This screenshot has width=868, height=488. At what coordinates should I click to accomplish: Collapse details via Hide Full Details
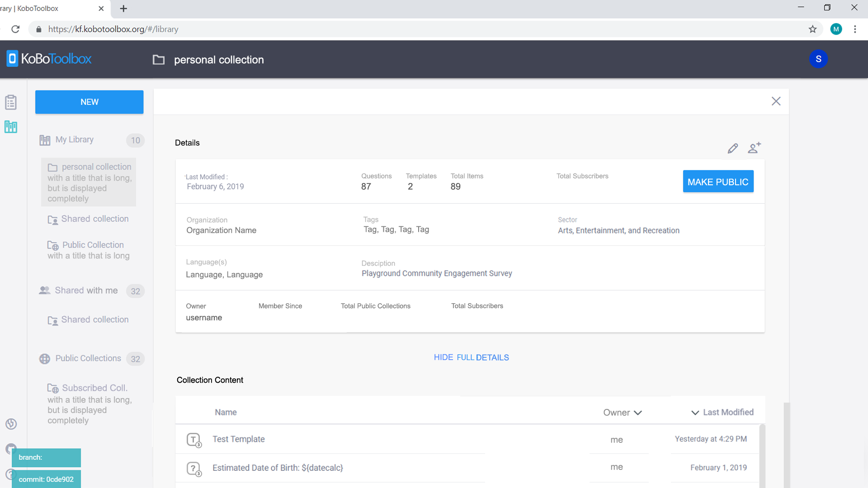(471, 357)
